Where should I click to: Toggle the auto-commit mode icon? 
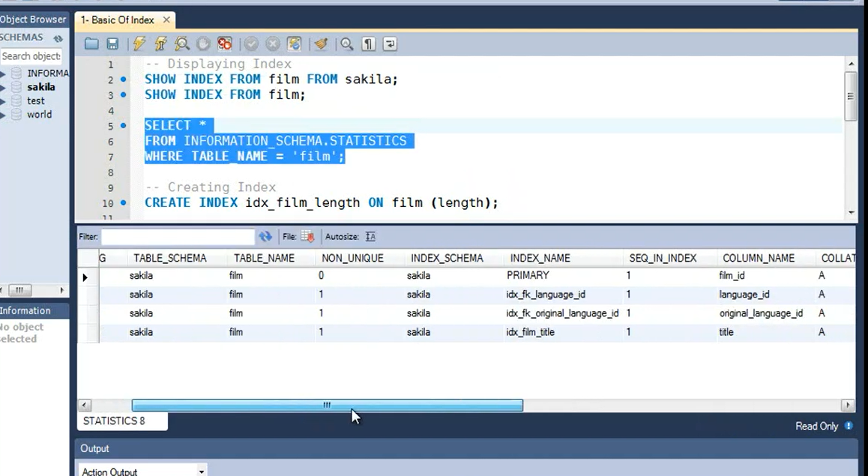(295, 44)
